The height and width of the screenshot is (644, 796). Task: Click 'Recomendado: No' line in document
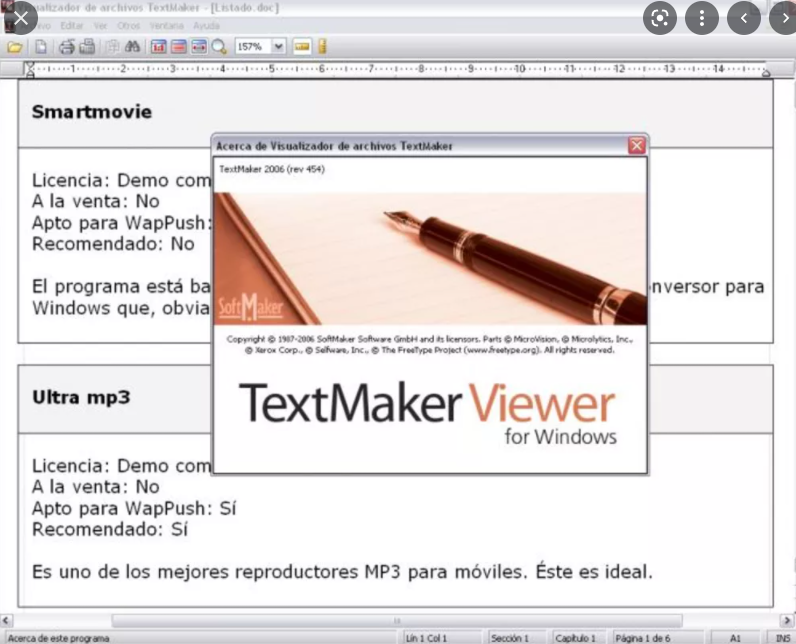click(113, 244)
